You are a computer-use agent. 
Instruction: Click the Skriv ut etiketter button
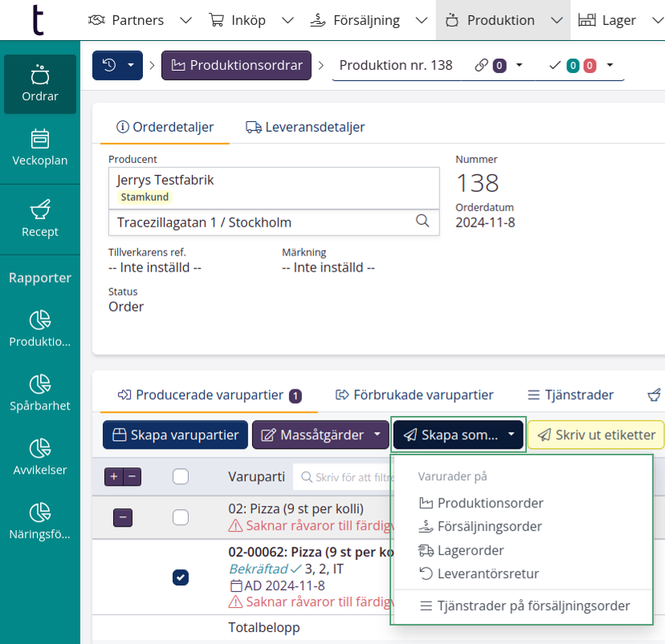(x=596, y=435)
